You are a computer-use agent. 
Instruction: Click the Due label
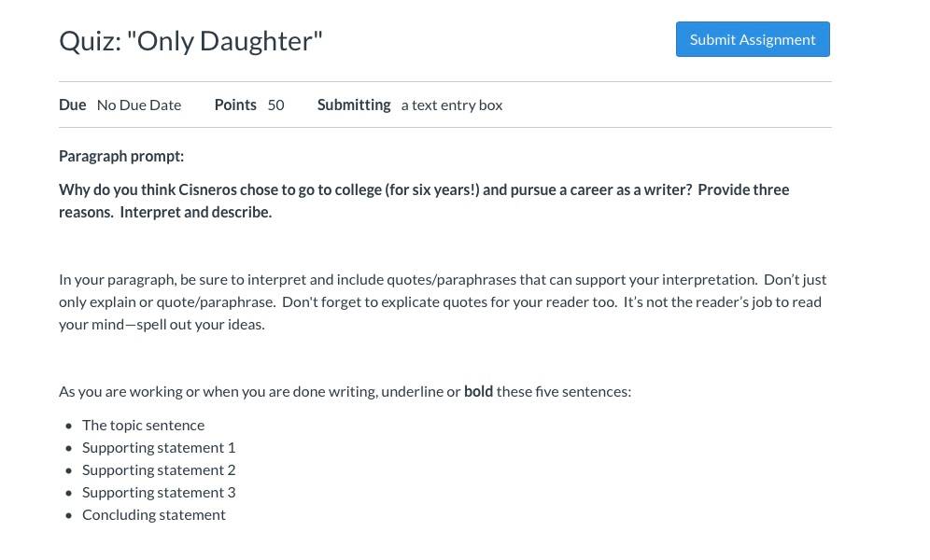click(72, 105)
